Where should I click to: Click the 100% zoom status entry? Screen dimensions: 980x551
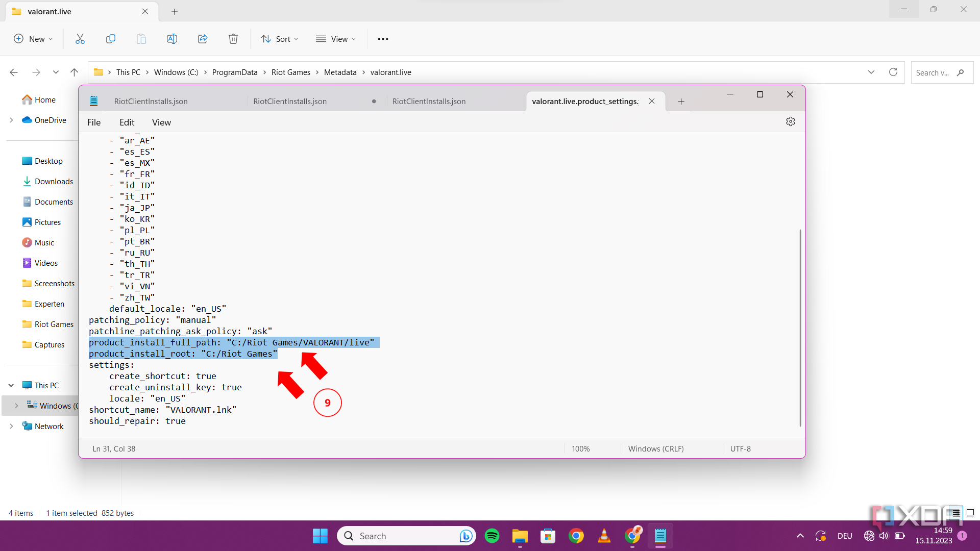click(580, 449)
